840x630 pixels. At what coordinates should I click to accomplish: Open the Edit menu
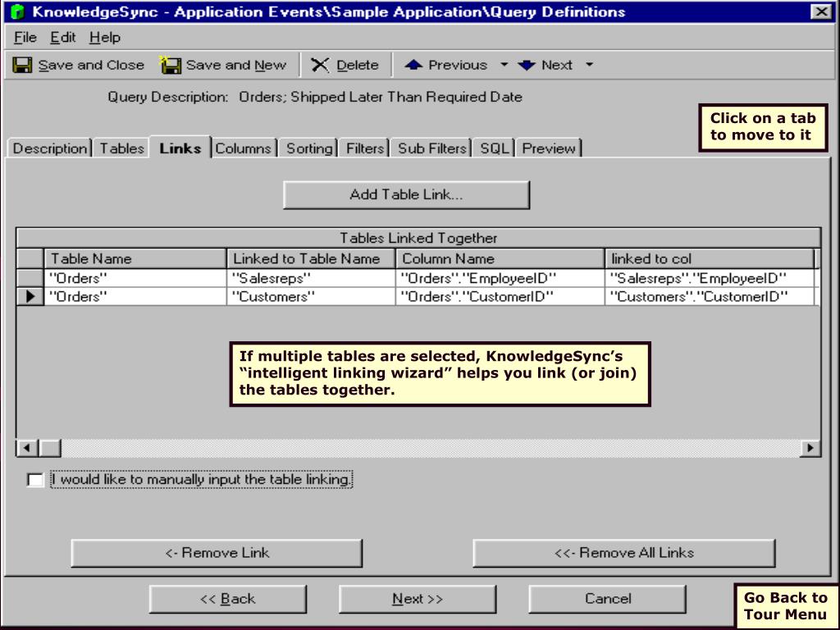point(62,38)
